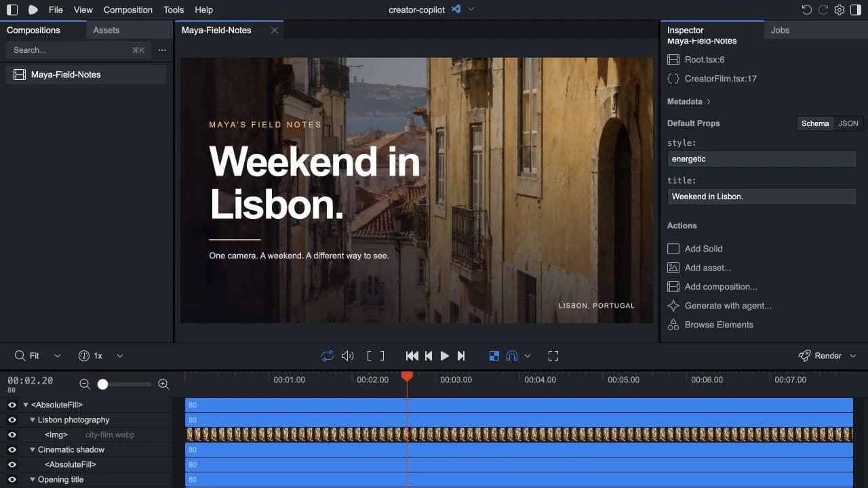This screenshot has height=488, width=868.
Task: Switch Default Props view to JSON
Action: pos(848,123)
